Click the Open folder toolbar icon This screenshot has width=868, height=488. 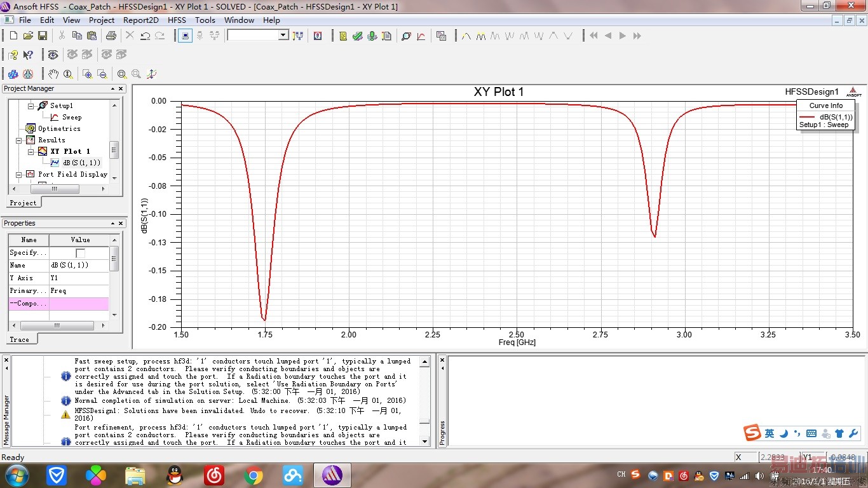coord(28,36)
